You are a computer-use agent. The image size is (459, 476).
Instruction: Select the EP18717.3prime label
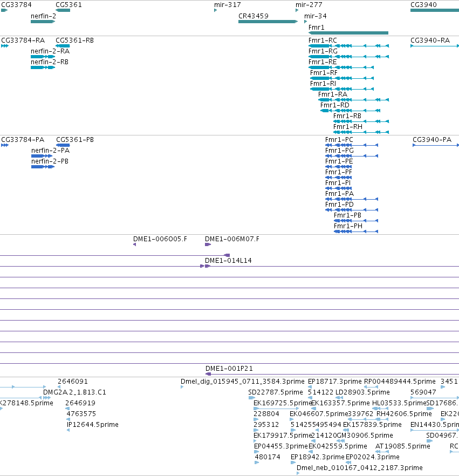[335, 381]
